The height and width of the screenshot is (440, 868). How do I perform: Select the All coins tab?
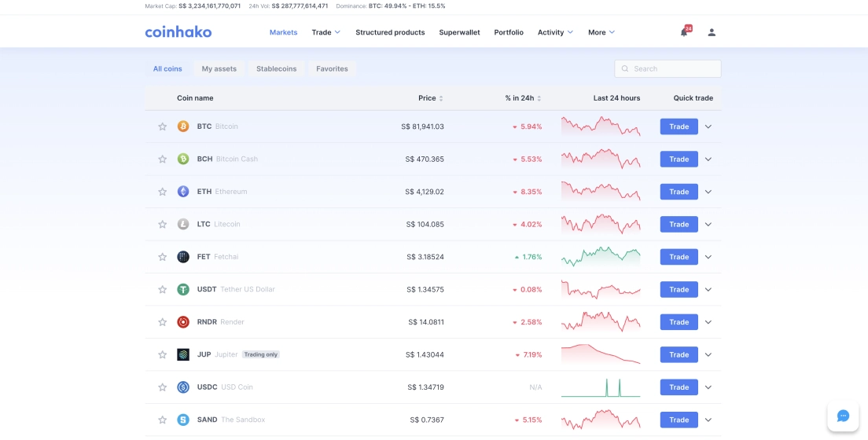(x=167, y=68)
